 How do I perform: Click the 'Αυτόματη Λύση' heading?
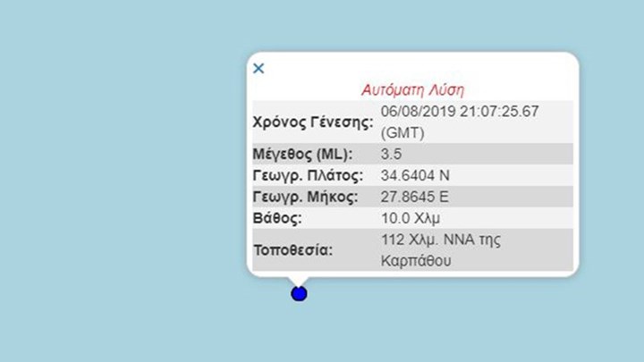(412, 90)
